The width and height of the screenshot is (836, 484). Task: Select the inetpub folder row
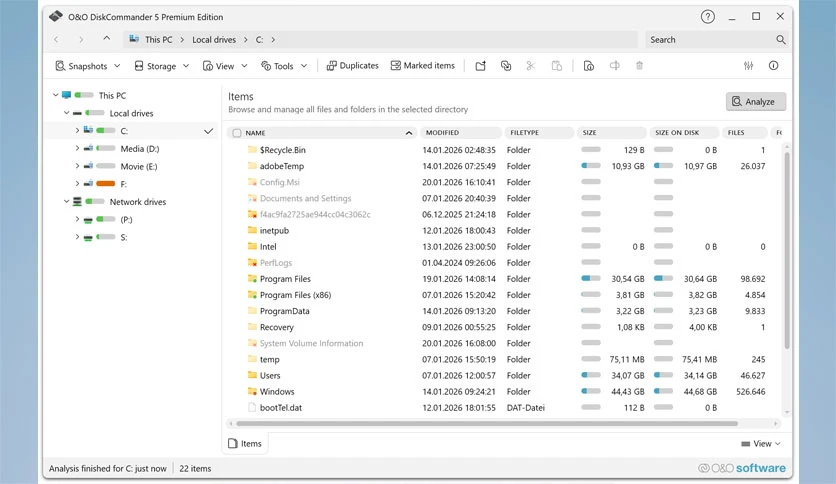tap(504, 230)
